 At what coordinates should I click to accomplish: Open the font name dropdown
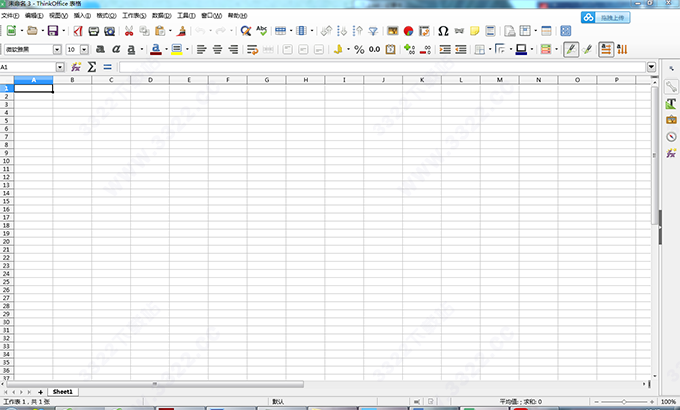pos(57,49)
